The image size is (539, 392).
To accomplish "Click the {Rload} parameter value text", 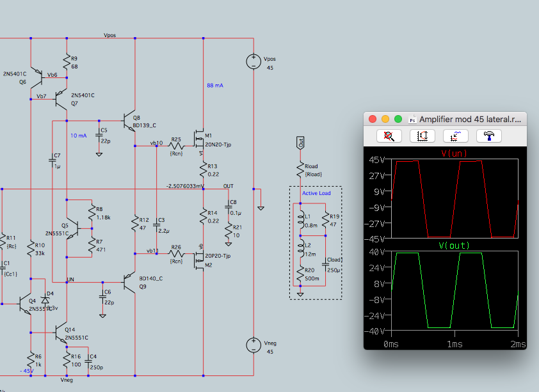I will click(314, 175).
